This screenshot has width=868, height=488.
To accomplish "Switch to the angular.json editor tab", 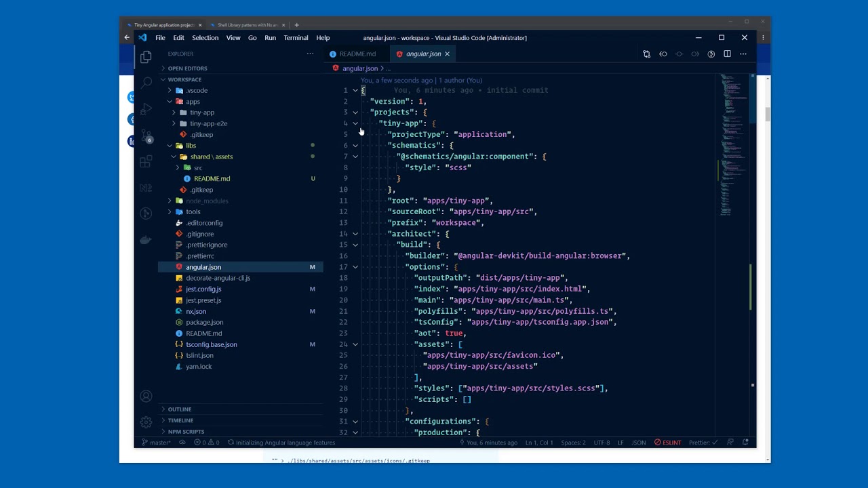I will tap(423, 54).
